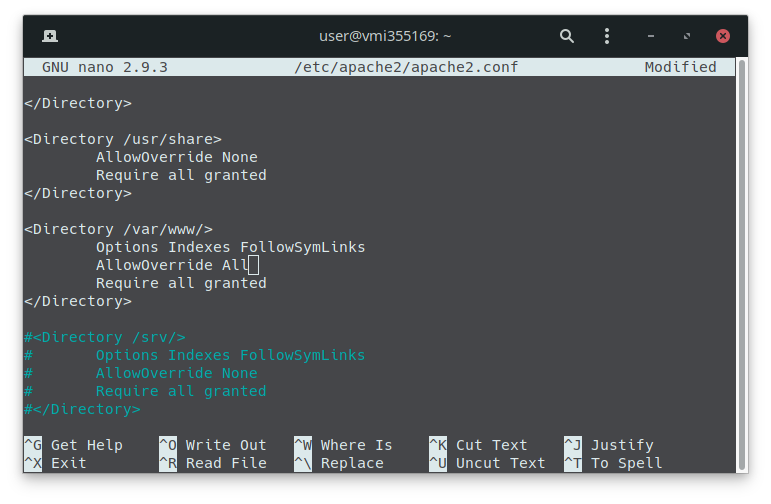Click the ^U Uncut Text shortcut
This screenshot has height=504, width=771.
(487, 463)
